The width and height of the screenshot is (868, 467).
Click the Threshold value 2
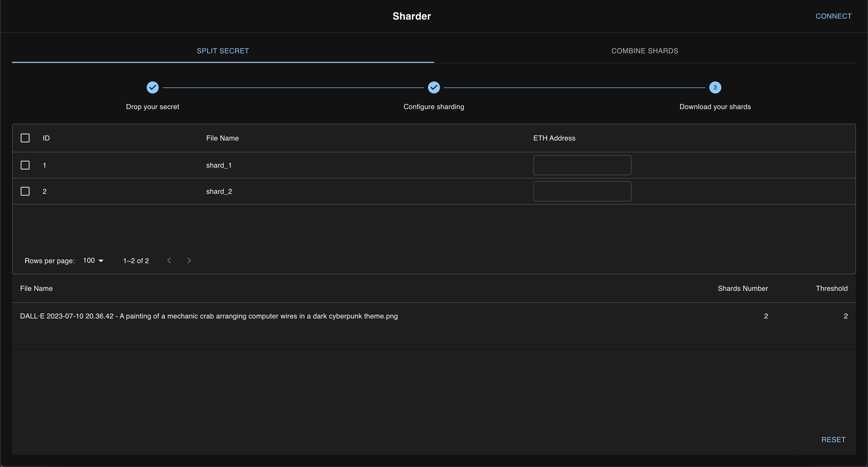click(x=845, y=316)
